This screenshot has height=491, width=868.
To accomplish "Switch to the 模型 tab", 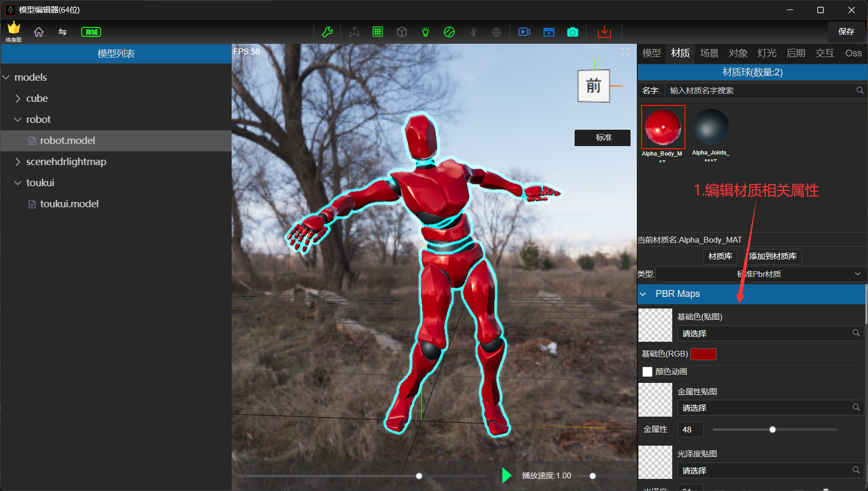I will pyautogui.click(x=652, y=53).
